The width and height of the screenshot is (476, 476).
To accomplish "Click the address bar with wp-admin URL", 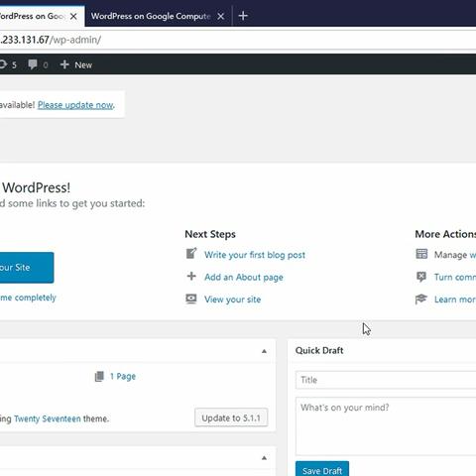I will point(238,40).
